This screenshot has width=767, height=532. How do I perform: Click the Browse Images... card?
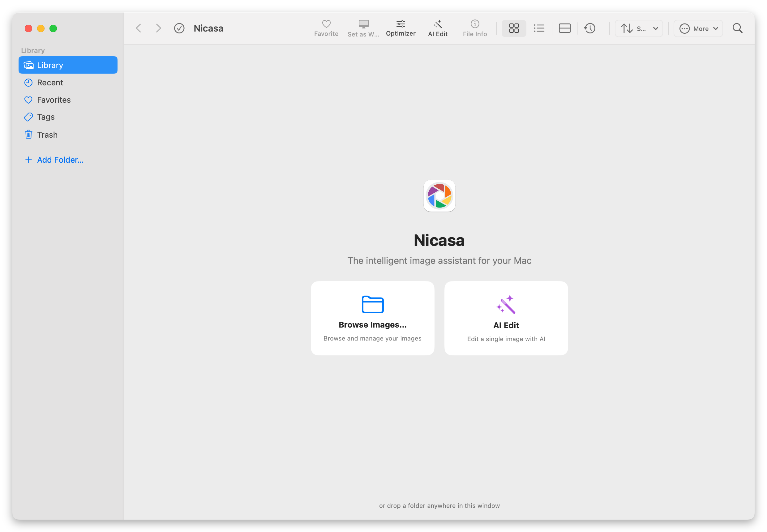pyautogui.click(x=372, y=318)
